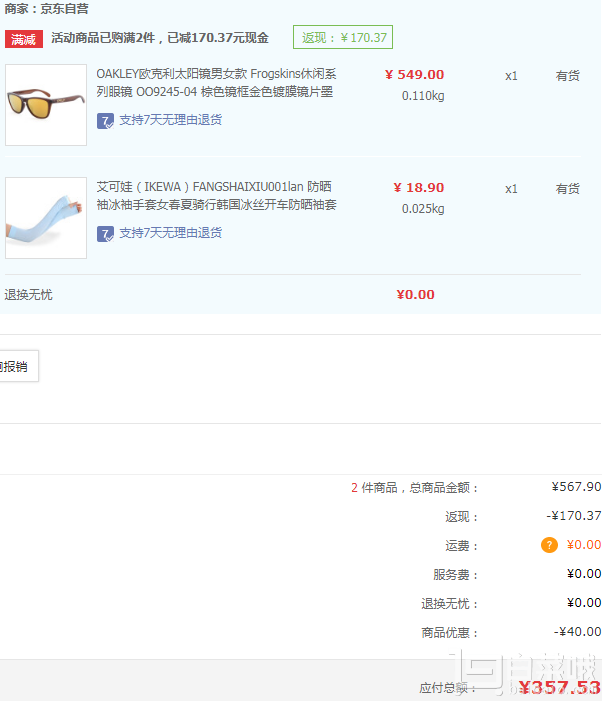Image resolution: width=602 pixels, height=701 pixels.
Task: Click the 返现 deduction -¥170.37 in summary
Action: point(573,516)
